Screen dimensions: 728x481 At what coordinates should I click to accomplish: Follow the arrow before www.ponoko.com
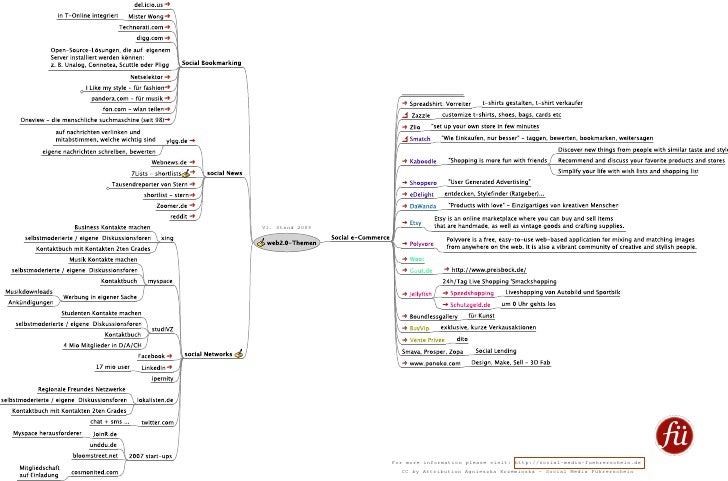(404, 363)
